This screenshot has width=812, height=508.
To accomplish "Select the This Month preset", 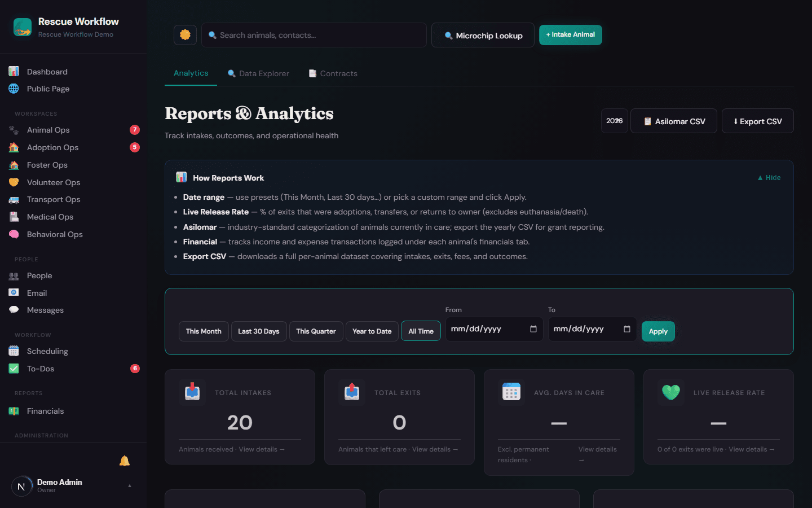I will (x=204, y=331).
